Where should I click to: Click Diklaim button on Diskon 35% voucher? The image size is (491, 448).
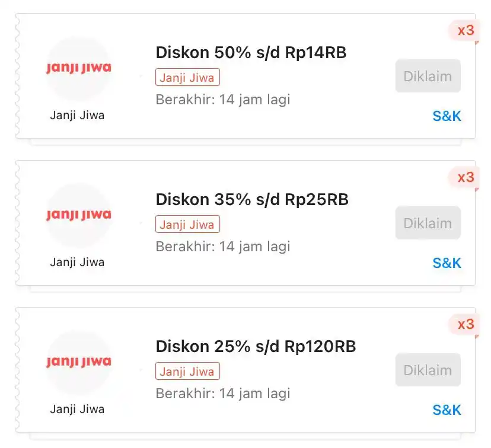pos(428,223)
